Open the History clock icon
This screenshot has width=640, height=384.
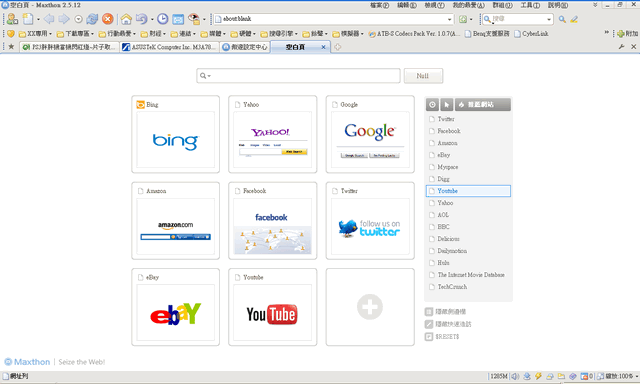point(162,19)
